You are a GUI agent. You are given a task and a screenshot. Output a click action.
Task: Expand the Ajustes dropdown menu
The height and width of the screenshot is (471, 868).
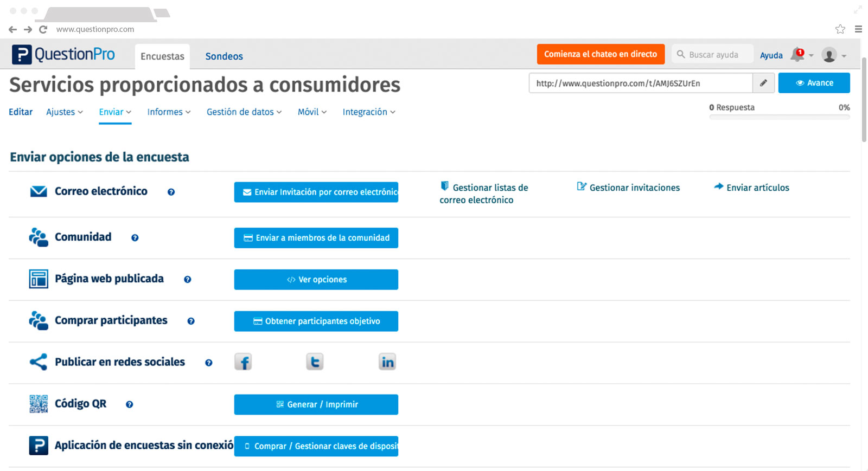tap(64, 112)
